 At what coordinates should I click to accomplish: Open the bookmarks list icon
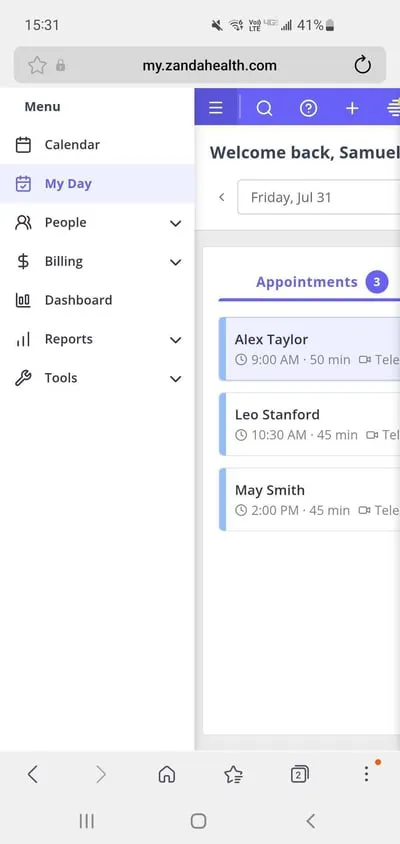233,775
